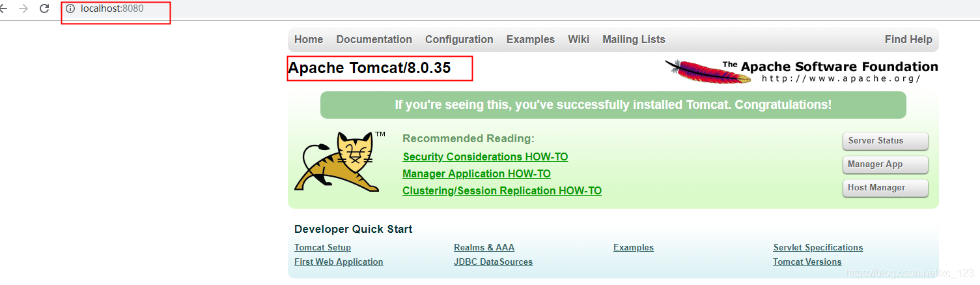Image resolution: width=980 pixels, height=285 pixels.
Task: Click the browser forward arrow
Action: (x=23, y=8)
